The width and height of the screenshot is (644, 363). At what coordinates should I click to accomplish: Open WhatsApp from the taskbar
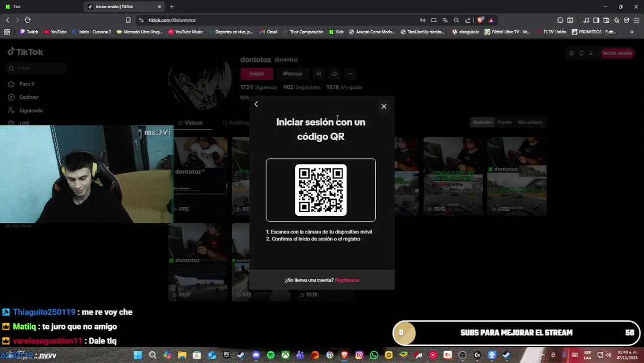(x=374, y=355)
